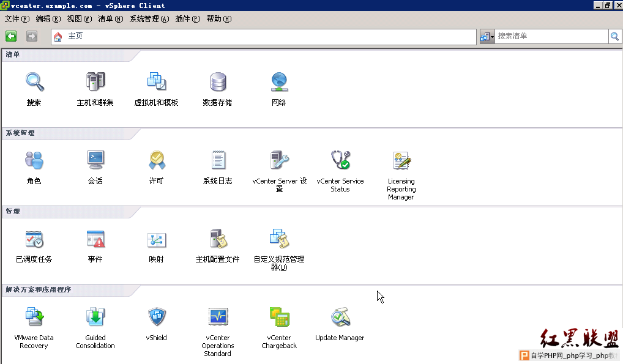
Task: Open 主机配置文件 Host Profiles
Action: coord(218,239)
